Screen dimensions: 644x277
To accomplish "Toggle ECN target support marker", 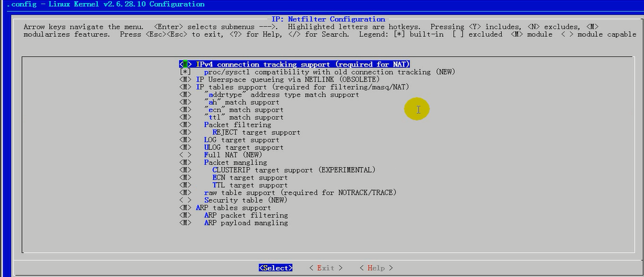I will [x=185, y=178].
